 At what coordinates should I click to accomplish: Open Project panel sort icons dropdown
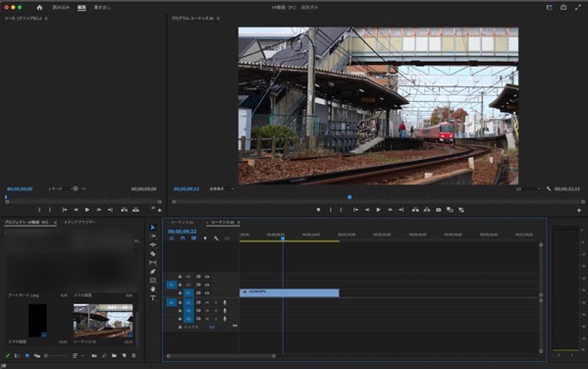[x=77, y=355]
